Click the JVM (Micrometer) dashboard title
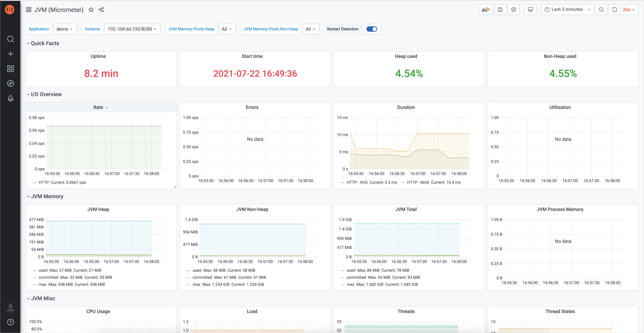 (59, 10)
